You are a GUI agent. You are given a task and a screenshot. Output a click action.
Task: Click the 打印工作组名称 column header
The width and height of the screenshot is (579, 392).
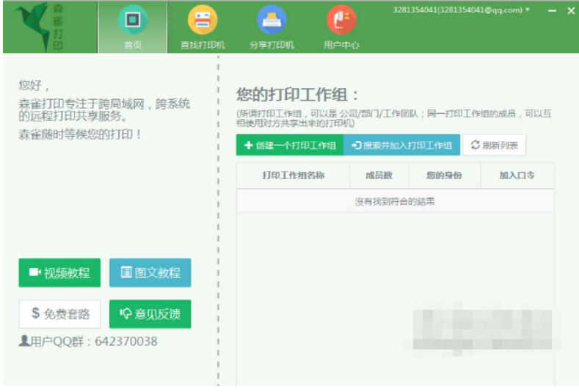[x=293, y=175]
